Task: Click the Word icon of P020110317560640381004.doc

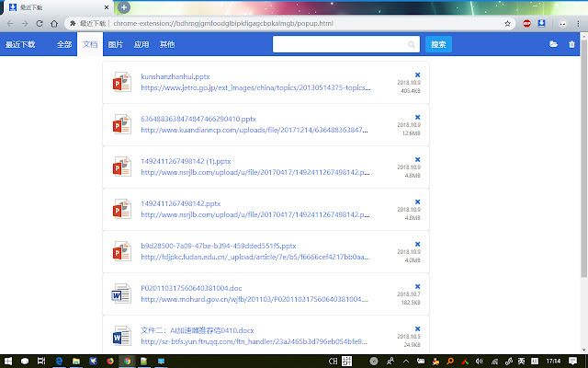Action: (121, 294)
